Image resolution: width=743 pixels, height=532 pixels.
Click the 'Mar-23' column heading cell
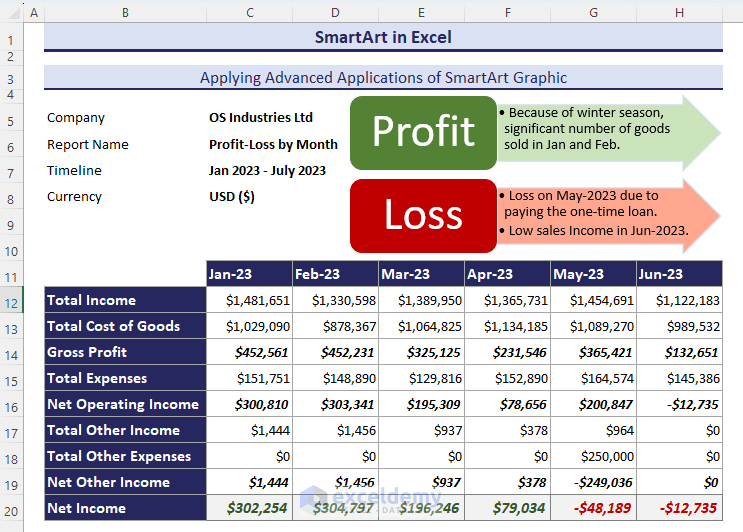click(421, 274)
